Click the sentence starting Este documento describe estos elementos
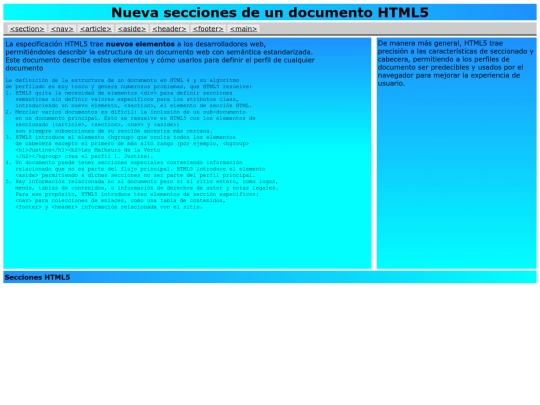The image size is (540, 405). click(x=160, y=64)
